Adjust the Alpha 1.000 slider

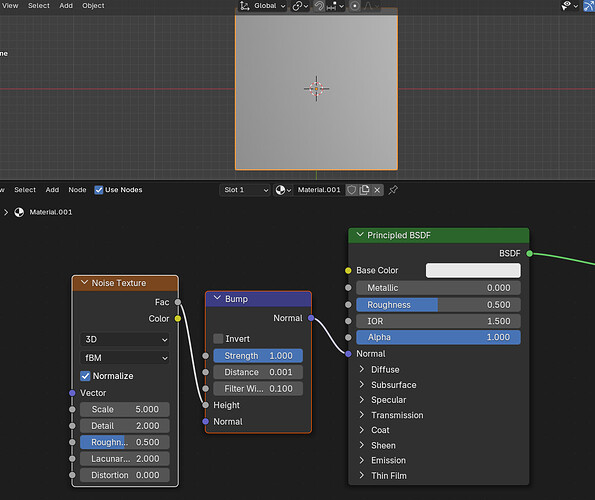pyautogui.click(x=438, y=337)
